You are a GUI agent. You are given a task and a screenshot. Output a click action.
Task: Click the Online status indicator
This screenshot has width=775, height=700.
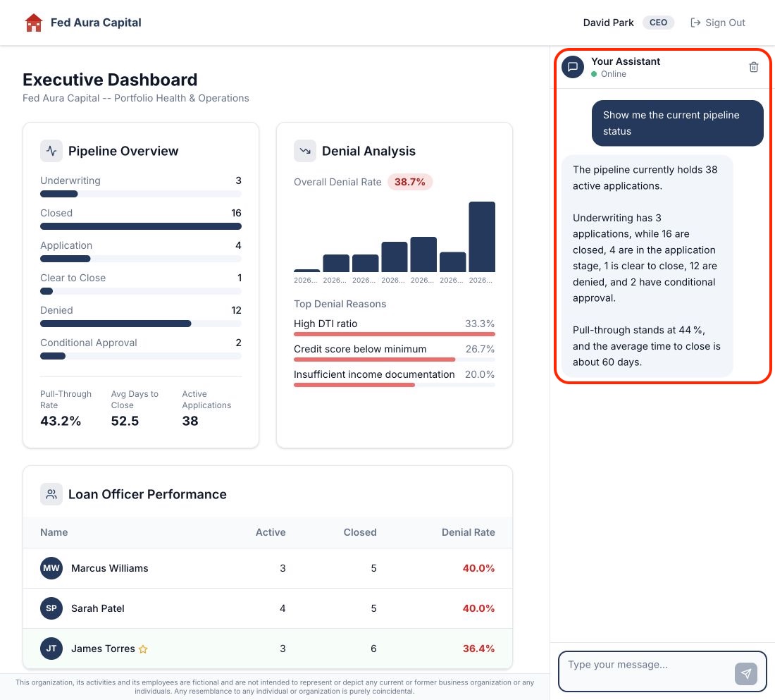tap(609, 74)
